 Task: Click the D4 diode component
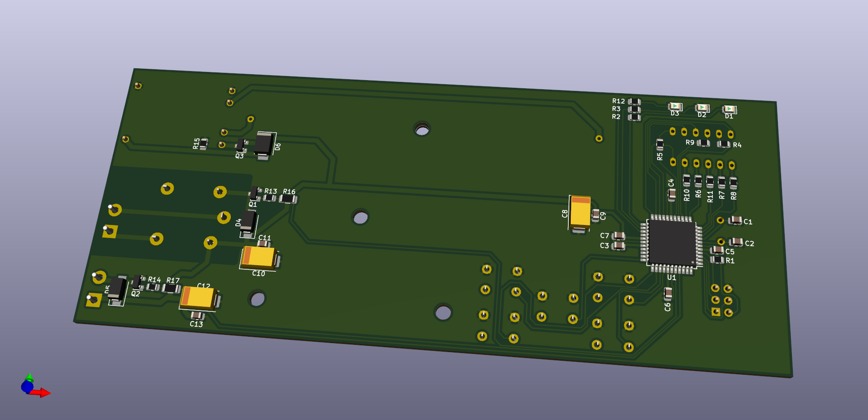(x=248, y=223)
